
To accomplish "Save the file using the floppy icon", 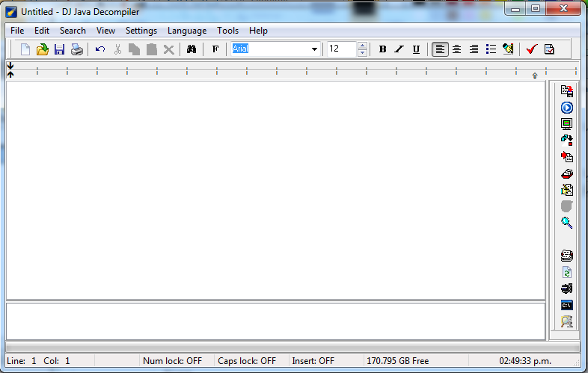I will pyautogui.click(x=59, y=49).
